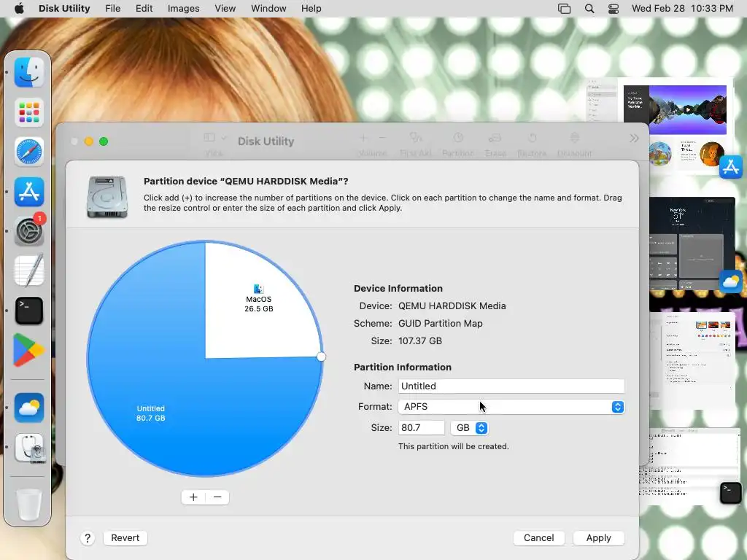Open the Format APFS dropdown

click(x=511, y=407)
